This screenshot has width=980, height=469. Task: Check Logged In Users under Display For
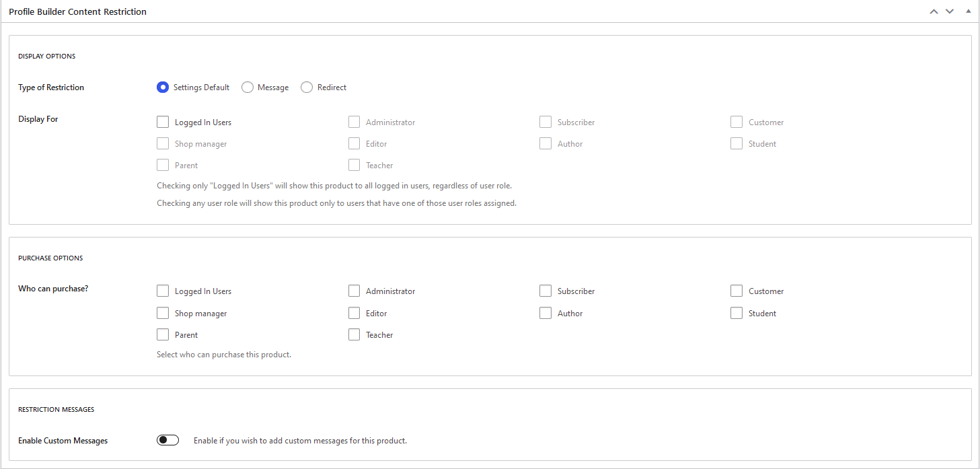coord(163,122)
